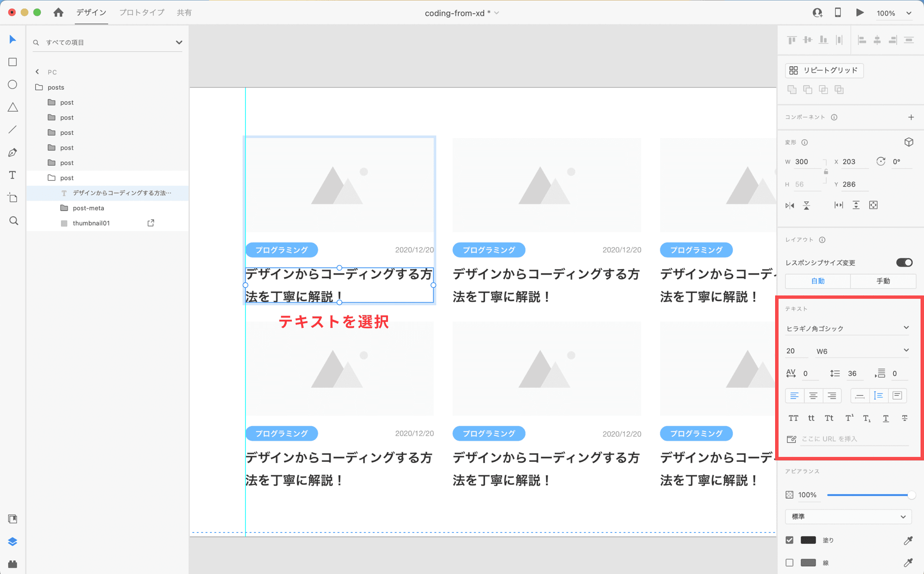Apply underline text style
The width and height of the screenshot is (924, 574).
[x=886, y=418]
